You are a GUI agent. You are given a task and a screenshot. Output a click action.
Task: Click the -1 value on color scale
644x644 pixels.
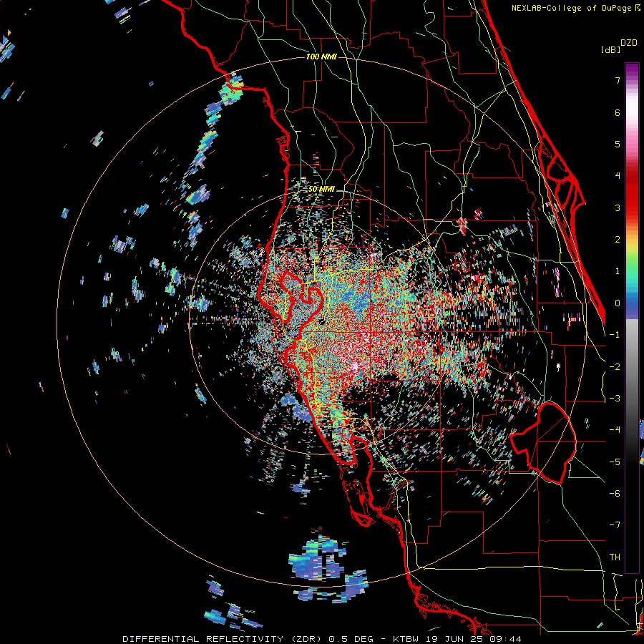coord(615,335)
